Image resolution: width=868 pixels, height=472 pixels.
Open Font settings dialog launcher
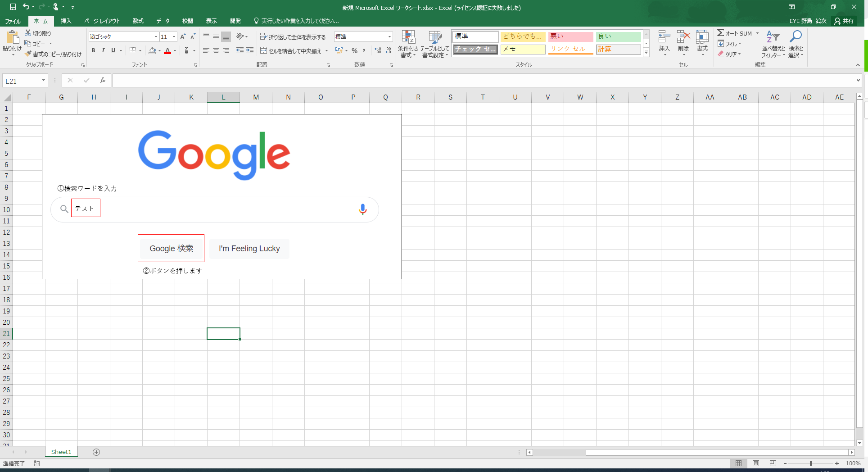195,65
